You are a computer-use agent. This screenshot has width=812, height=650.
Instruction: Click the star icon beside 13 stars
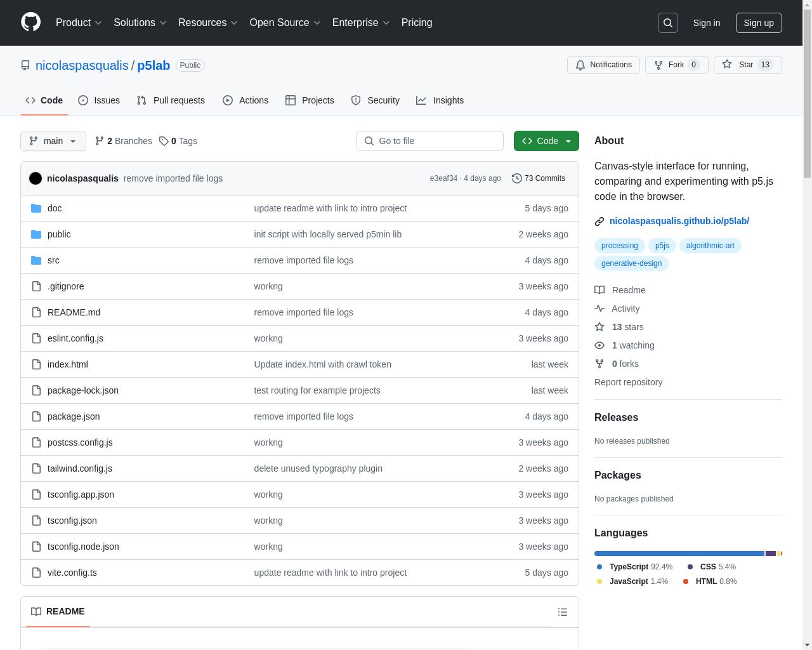point(599,327)
